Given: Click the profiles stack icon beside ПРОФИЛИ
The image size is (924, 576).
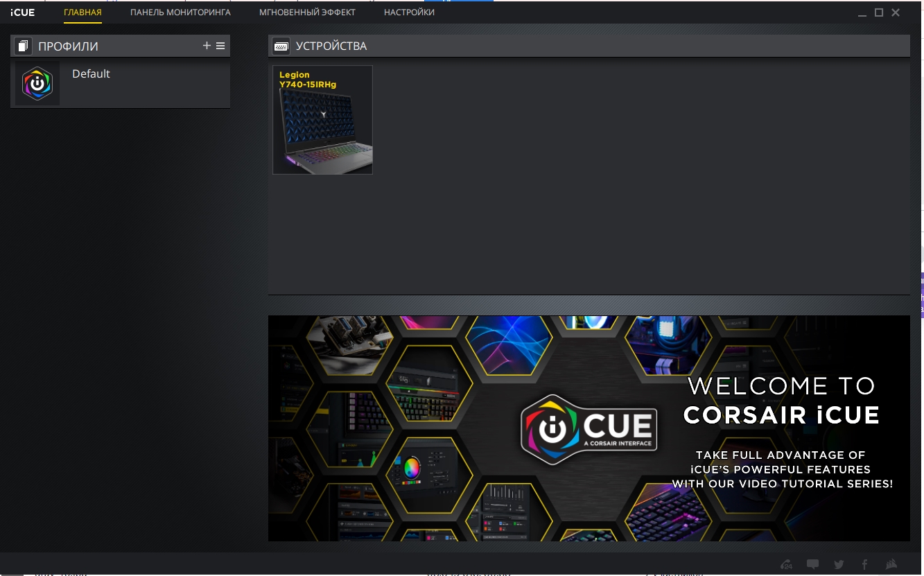Looking at the screenshot, I should coord(23,46).
